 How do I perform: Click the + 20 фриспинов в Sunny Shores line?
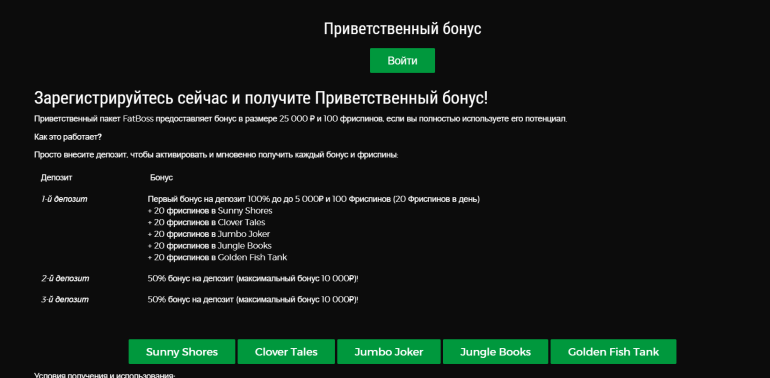pyautogui.click(x=210, y=211)
